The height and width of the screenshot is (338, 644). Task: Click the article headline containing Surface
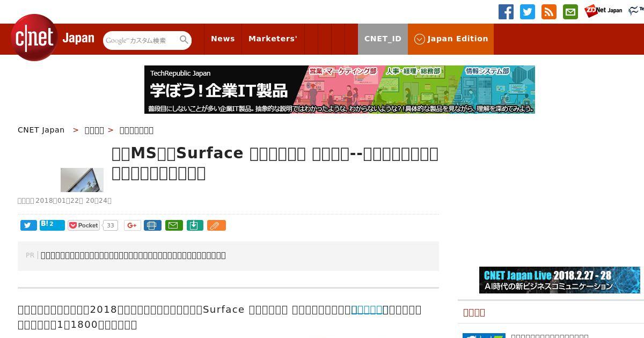pyautogui.click(x=275, y=163)
